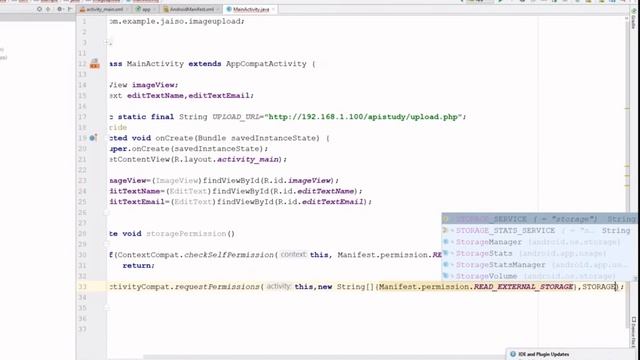Click line number 33 in the gutter
The height and width of the screenshot is (360, 640).
point(82,287)
